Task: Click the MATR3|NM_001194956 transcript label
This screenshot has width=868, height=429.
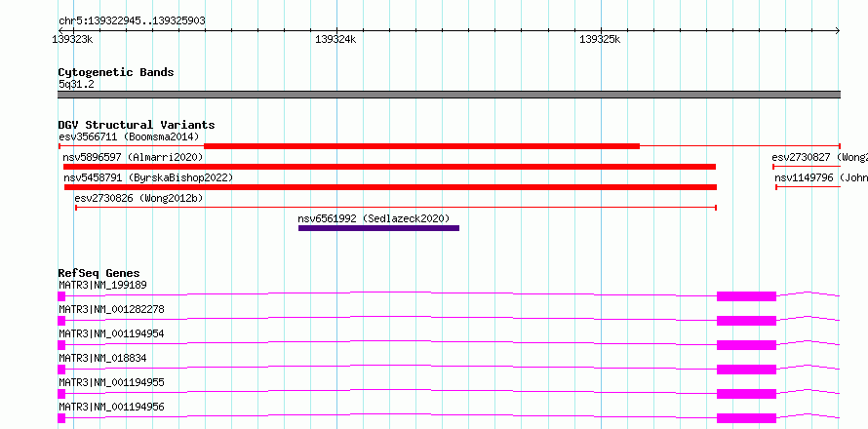Action: pos(111,407)
